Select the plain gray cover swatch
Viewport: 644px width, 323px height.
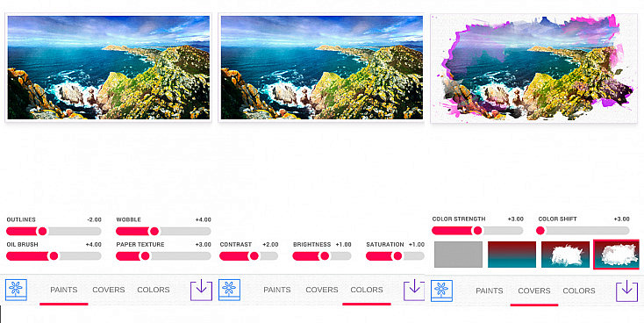458,255
